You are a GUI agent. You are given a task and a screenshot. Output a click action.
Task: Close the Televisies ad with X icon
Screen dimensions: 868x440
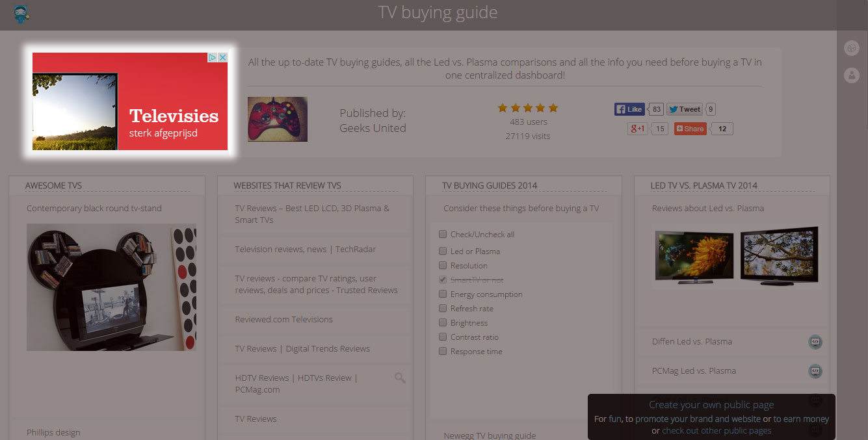point(222,58)
